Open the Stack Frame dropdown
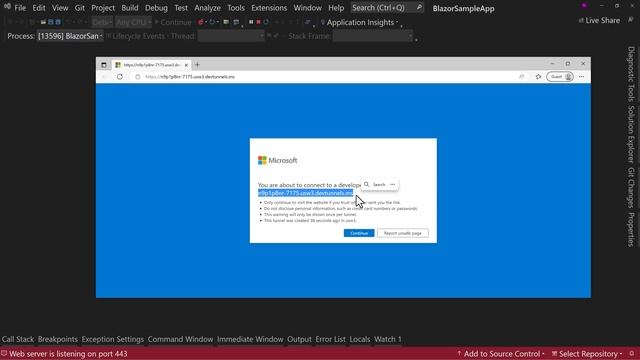The width and height of the screenshot is (640, 360). (373, 36)
